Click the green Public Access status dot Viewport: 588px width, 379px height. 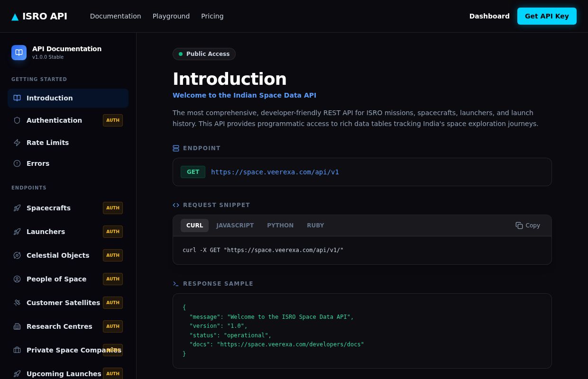(x=181, y=54)
